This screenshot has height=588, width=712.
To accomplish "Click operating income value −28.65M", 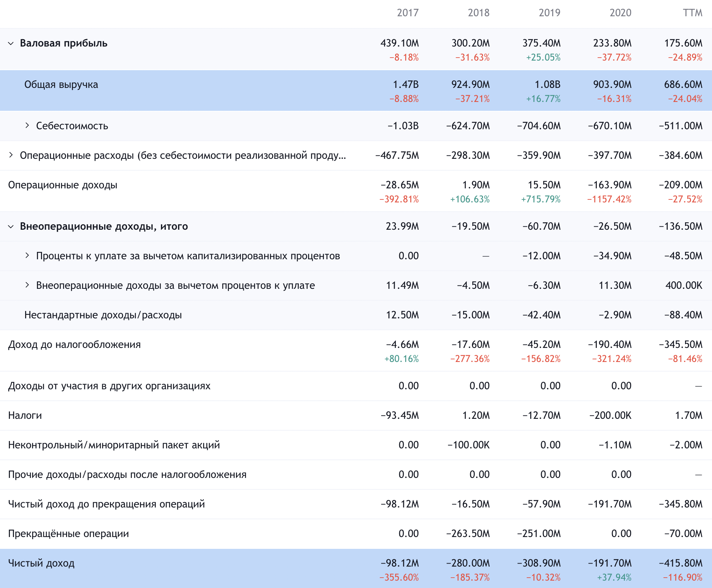I will 400,185.
